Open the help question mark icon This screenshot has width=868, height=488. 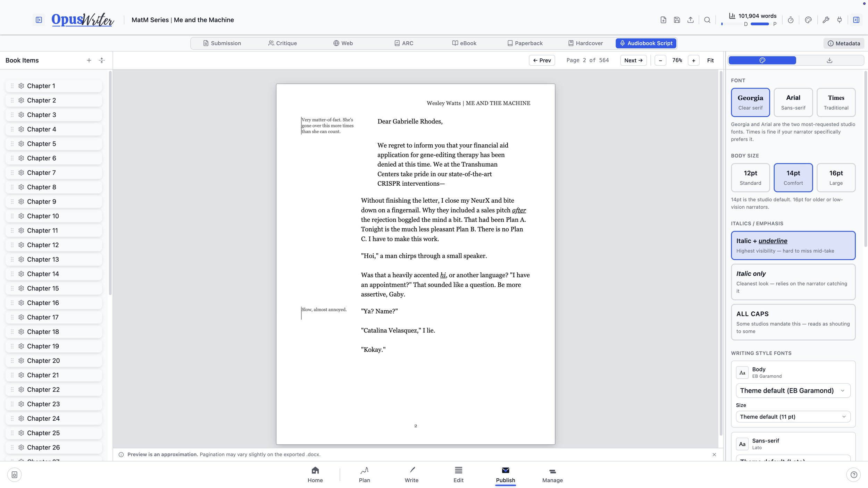coord(854,474)
